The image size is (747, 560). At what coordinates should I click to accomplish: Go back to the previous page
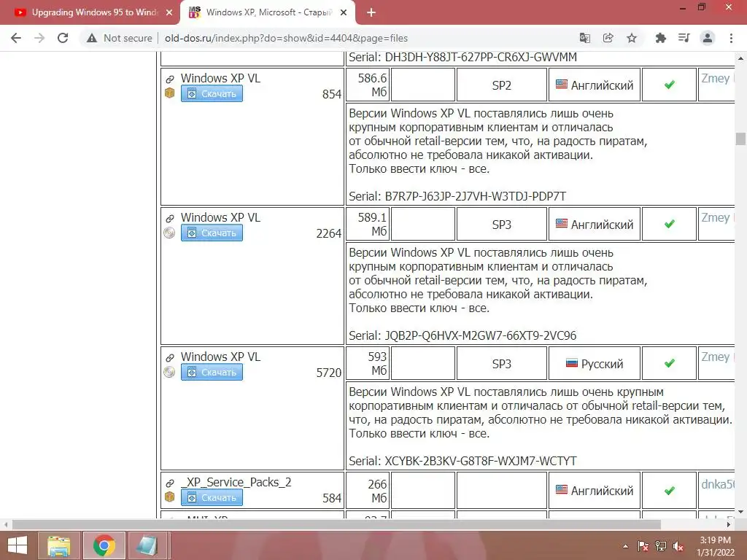point(16,38)
